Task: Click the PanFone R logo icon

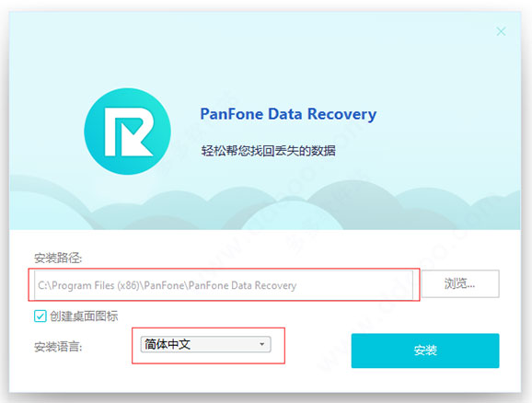Action: 127,132
